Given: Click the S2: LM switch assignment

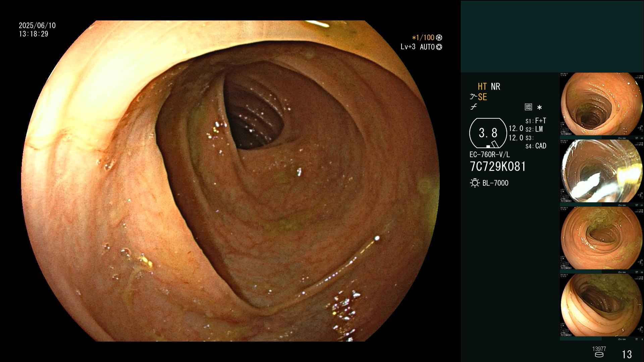Looking at the screenshot, I should pyautogui.click(x=534, y=129).
